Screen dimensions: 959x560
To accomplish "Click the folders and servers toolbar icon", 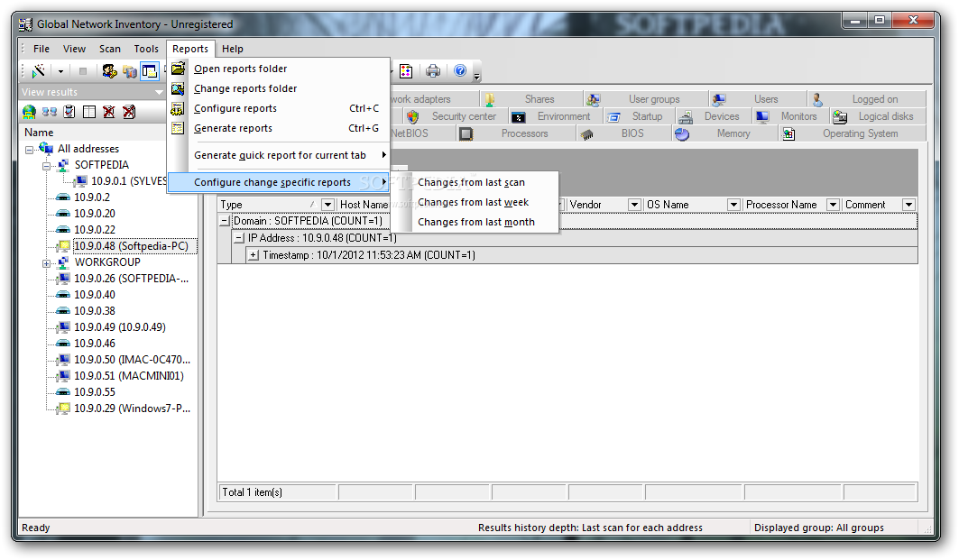I will [130, 71].
